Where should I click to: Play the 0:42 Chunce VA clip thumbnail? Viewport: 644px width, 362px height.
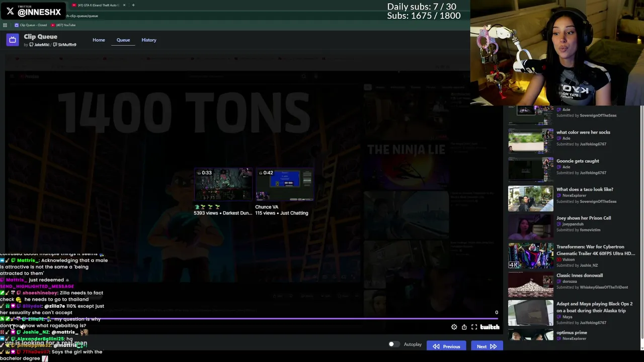tap(284, 185)
